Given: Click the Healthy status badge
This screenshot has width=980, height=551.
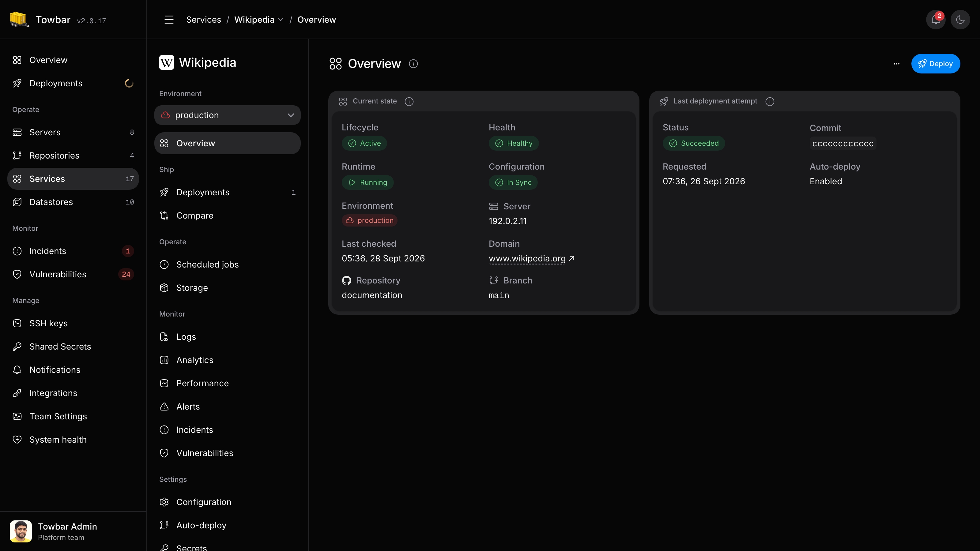Looking at the screenshot, I should [x=514, y=143].
